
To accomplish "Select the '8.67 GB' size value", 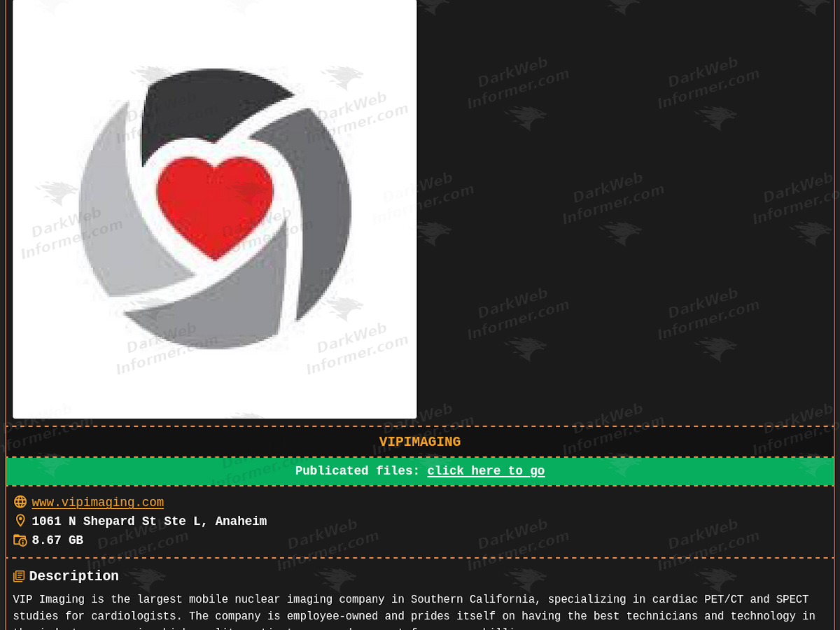I will pyautogui.click(x=57, y=540).
